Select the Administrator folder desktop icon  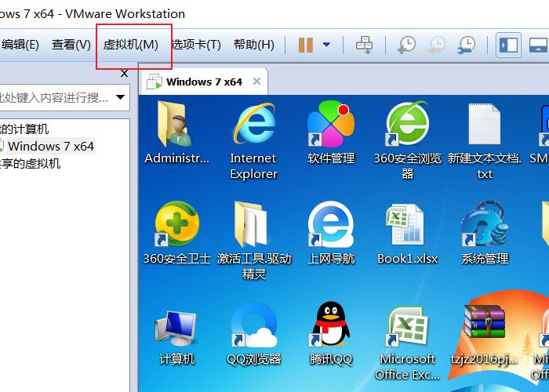tap(176, 133)
